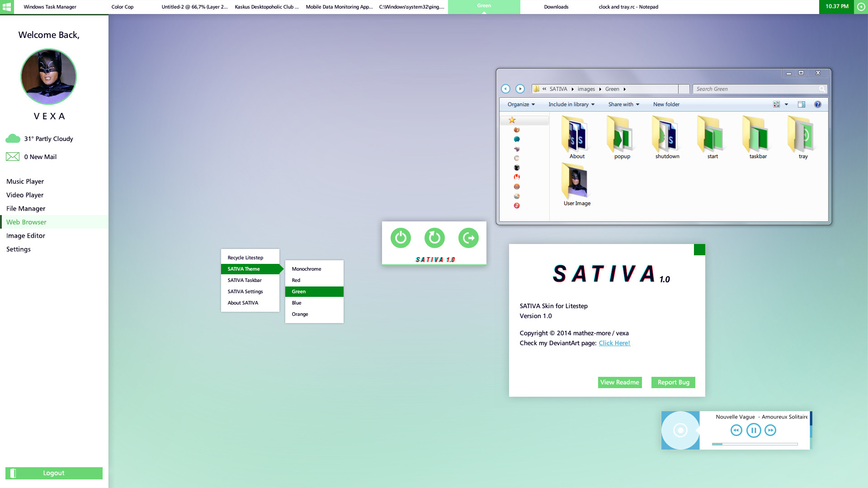This screenshot has width=868, height=488.
Task: Click the green power icon by the clock
Action: (x=861, y=7)
